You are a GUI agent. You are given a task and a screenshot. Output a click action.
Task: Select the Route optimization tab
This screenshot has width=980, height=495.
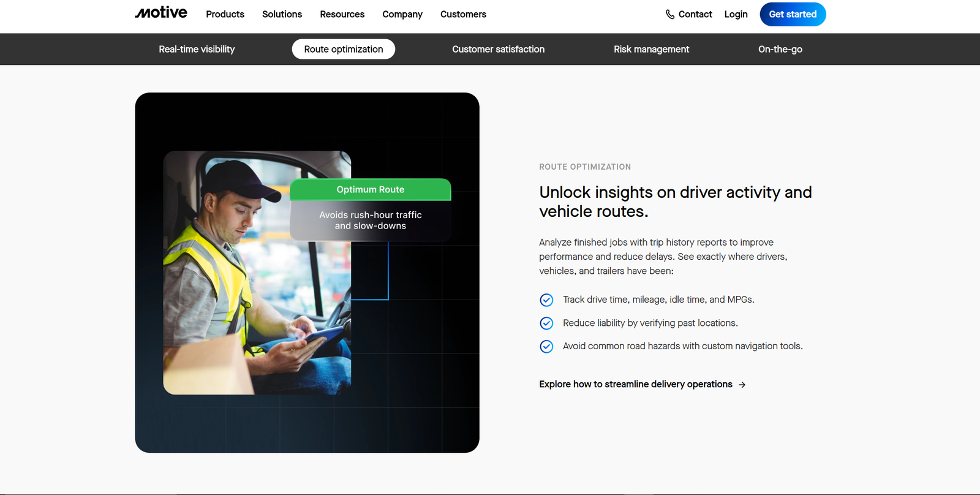344,49
